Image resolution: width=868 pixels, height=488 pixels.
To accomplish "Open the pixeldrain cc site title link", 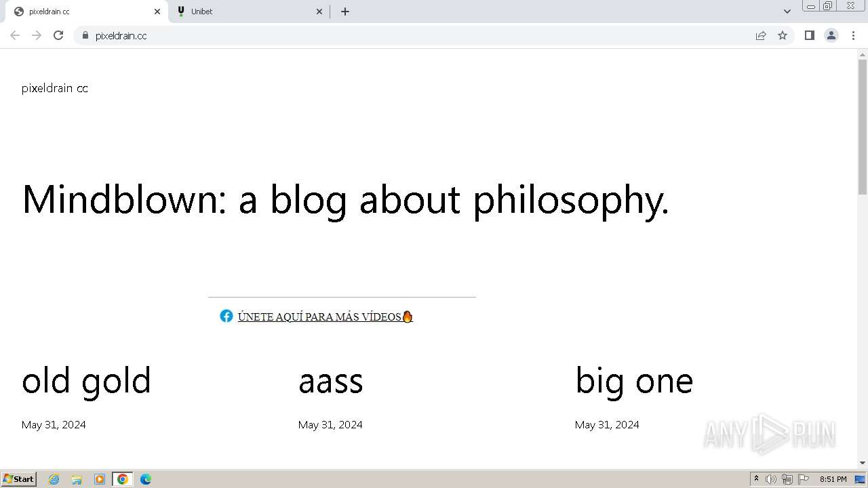I will click(55, 88).
